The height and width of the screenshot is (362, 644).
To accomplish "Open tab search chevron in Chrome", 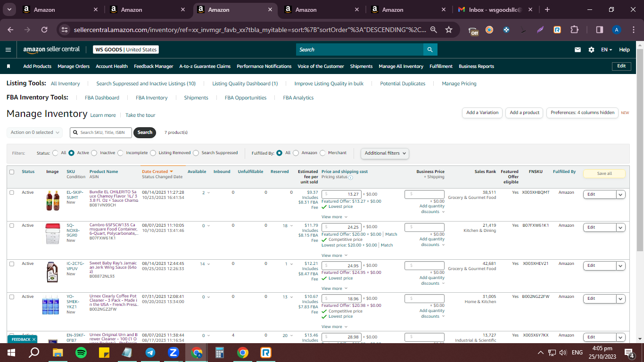I will coord(9,9).
